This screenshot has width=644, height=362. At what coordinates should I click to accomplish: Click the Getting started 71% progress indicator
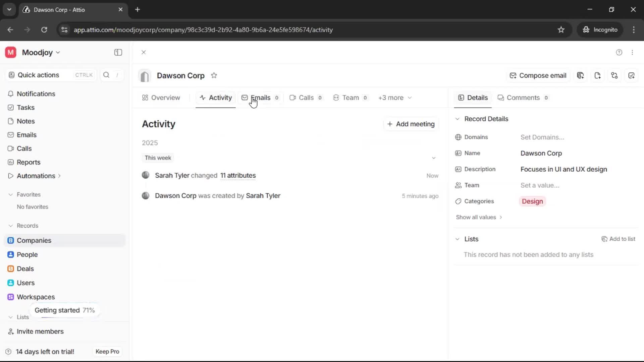tap(64, 310)
